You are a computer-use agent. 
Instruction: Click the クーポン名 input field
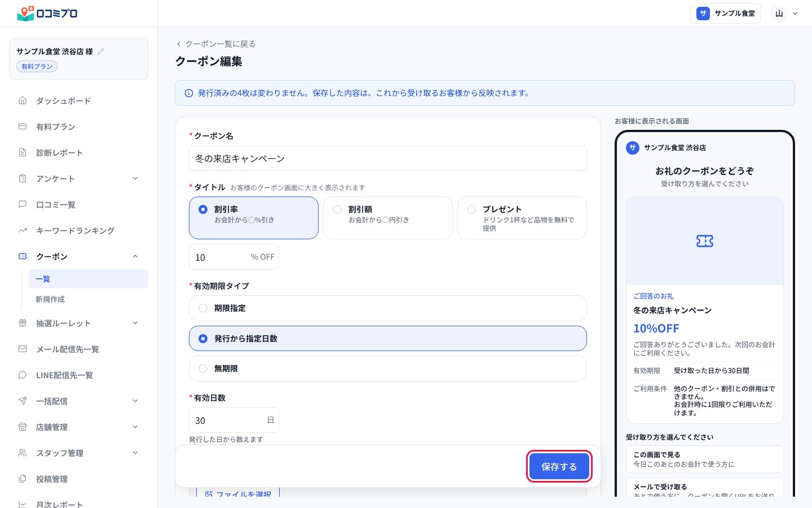click(388, 158)
